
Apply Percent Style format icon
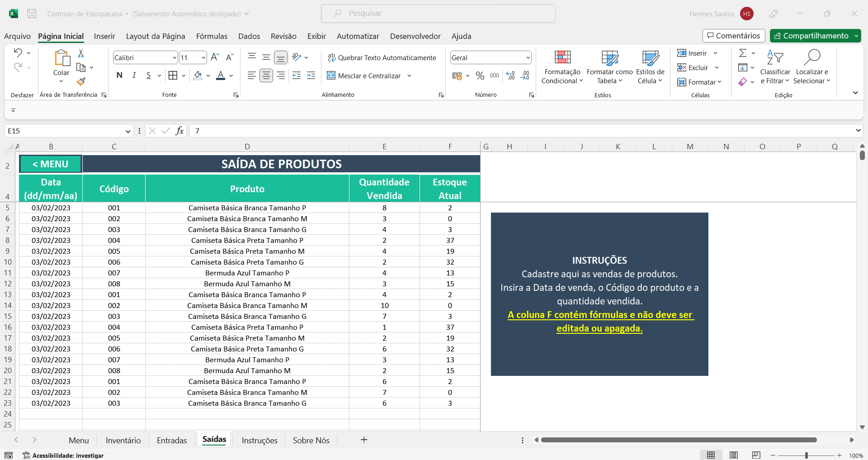point(480,76)
